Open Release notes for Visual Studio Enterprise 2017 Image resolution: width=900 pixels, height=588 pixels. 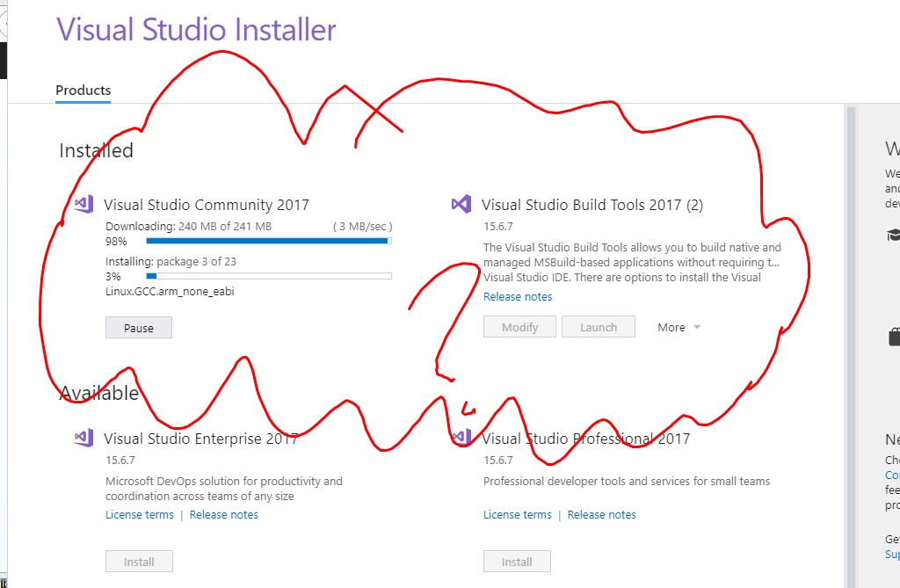click(224, 514)
